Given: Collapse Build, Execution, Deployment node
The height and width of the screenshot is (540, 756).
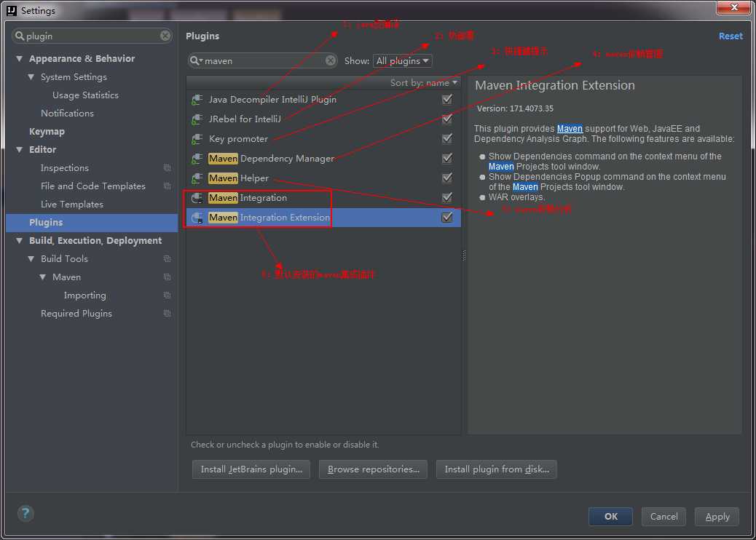Looking at the screenshot, I should (19, 240).
